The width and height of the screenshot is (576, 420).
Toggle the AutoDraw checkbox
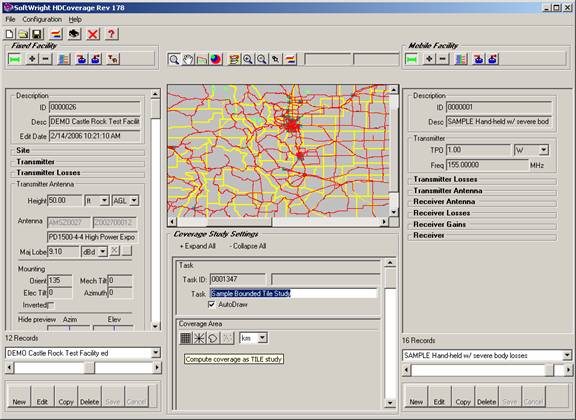[x=212, y=305]
